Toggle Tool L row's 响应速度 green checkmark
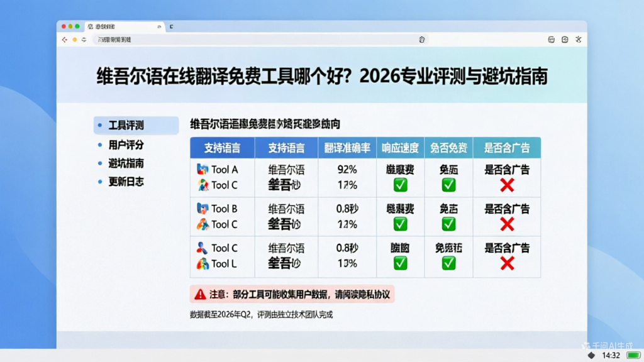644x362 pixels. click(400, 263)
